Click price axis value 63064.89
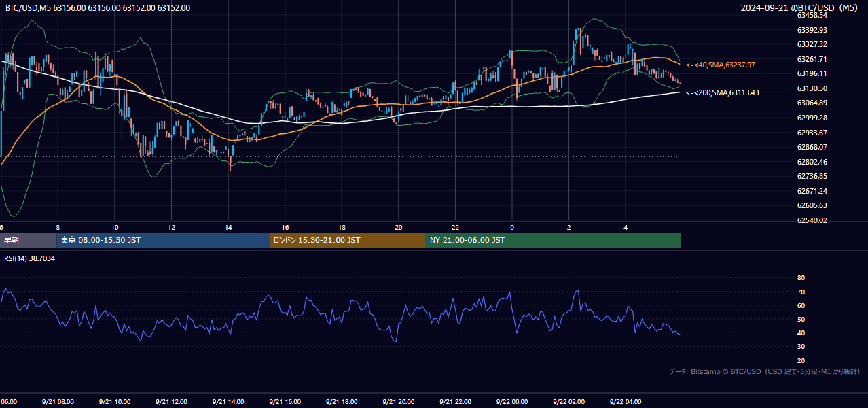 point(812,103)
